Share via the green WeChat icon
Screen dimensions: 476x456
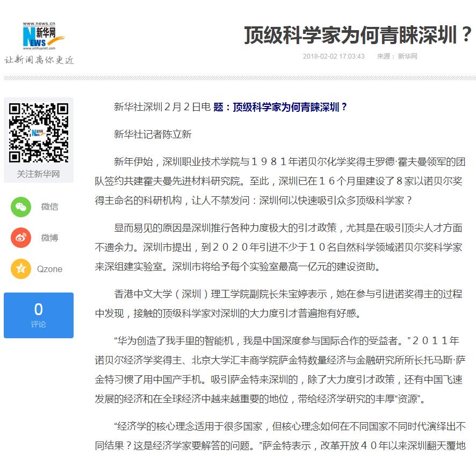[21, 207]
